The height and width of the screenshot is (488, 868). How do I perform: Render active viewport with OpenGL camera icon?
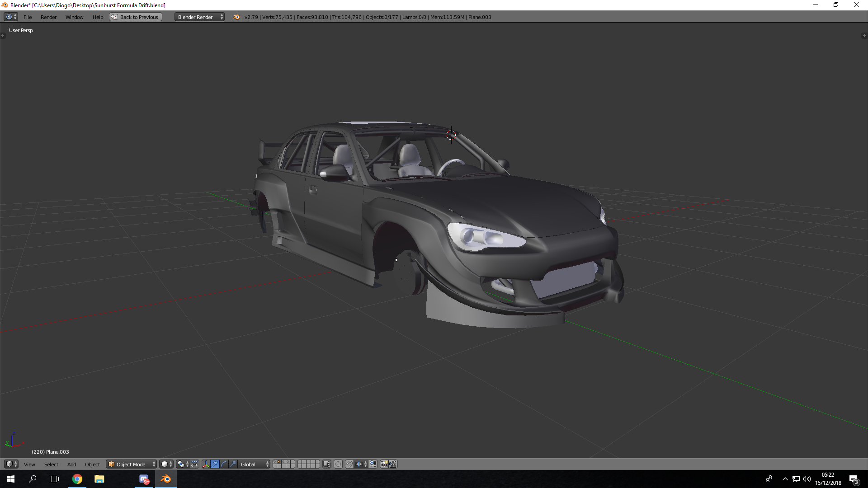click(x=384, y=464)
